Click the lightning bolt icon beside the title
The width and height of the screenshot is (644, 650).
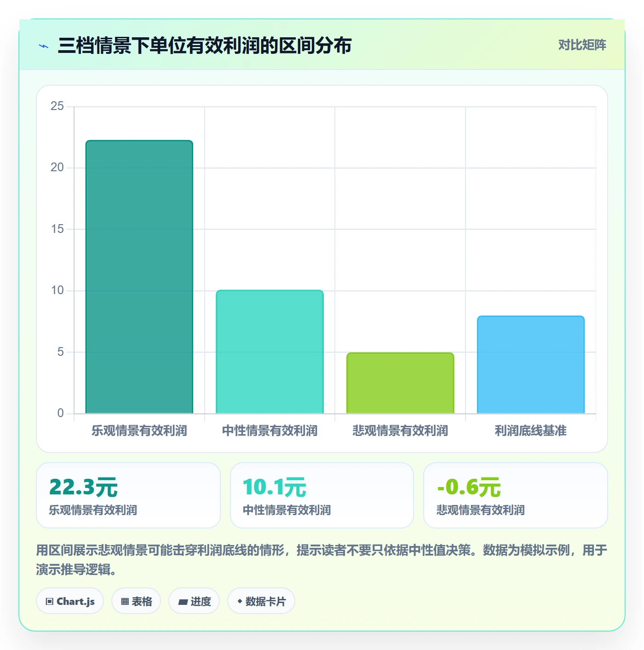click(x=44, y=46)
